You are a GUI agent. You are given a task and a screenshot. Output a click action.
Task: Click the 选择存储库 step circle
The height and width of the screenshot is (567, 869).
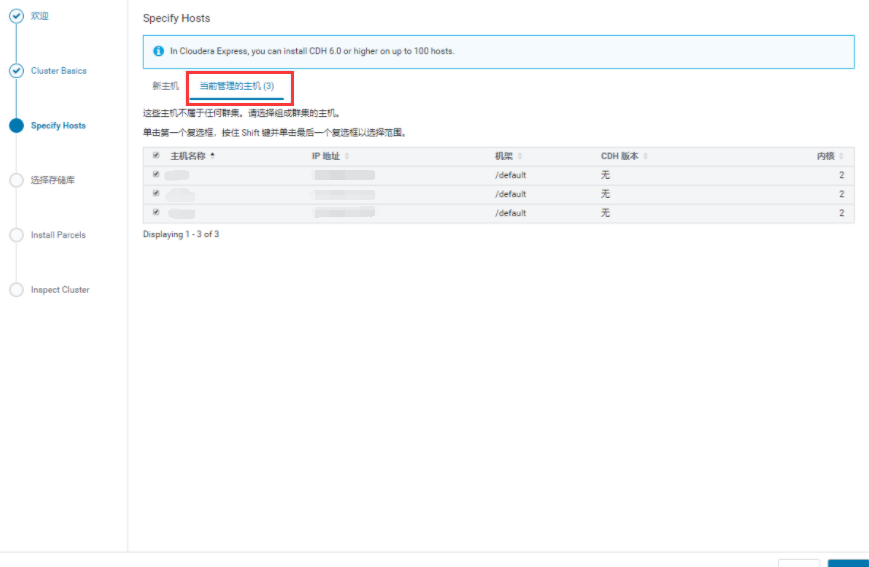[17, 180]
